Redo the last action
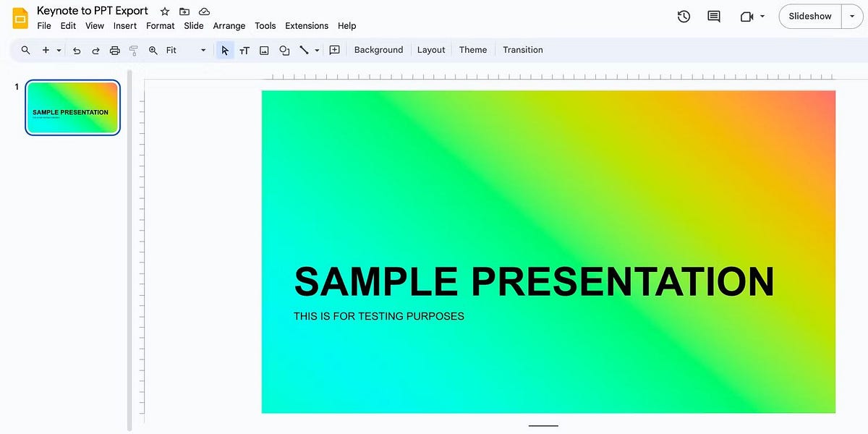The image size is (868, 434). tap(95, 50)
